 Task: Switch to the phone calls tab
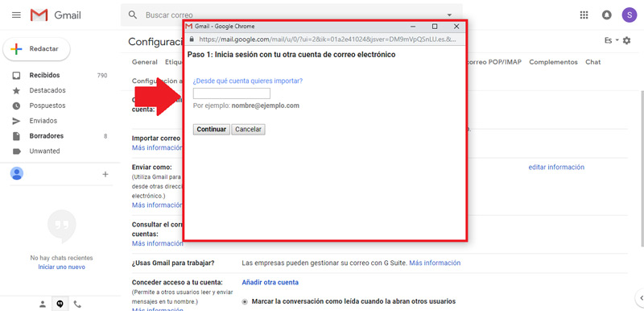click(x=77, y=305)
